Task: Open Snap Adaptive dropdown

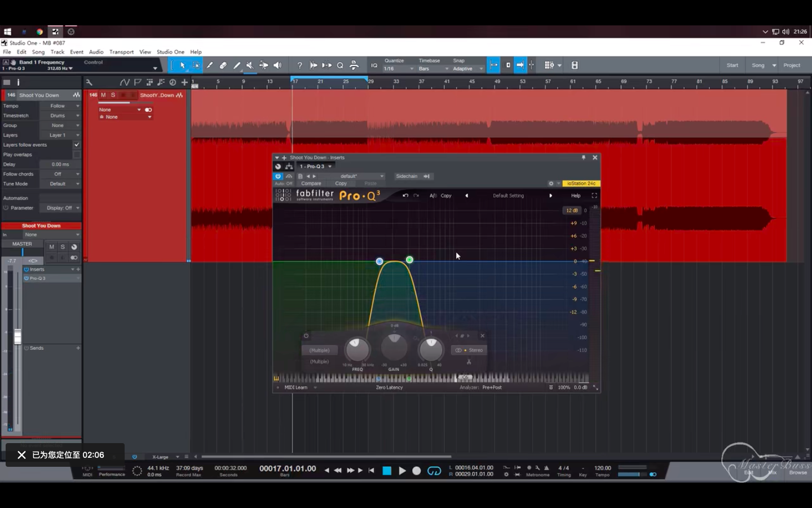Action: [468, 69]
